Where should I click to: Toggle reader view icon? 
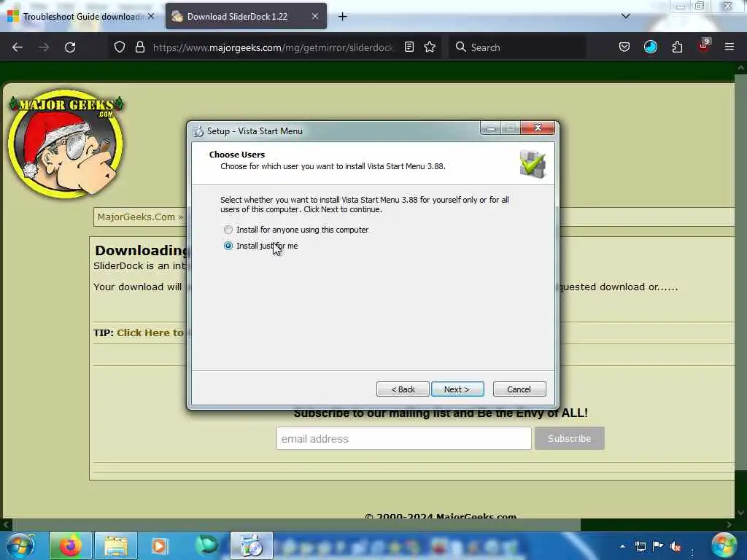pyautogui.click(x=409, y=47)
